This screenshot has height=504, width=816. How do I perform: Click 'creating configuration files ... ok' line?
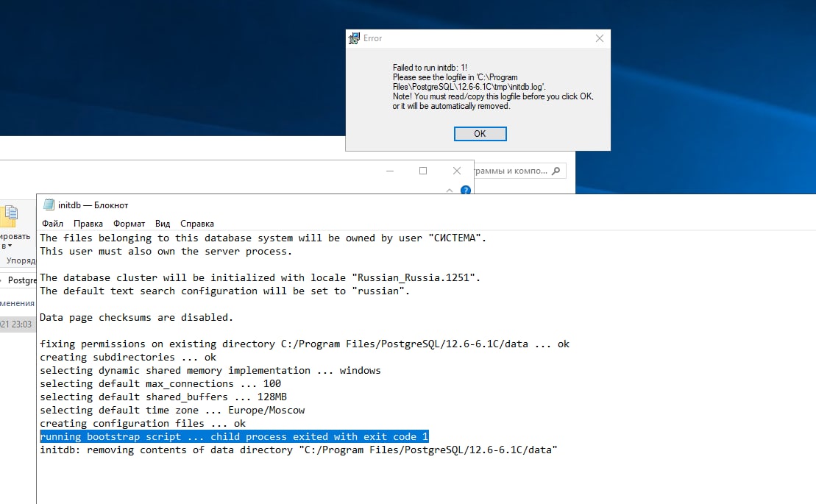143,423
